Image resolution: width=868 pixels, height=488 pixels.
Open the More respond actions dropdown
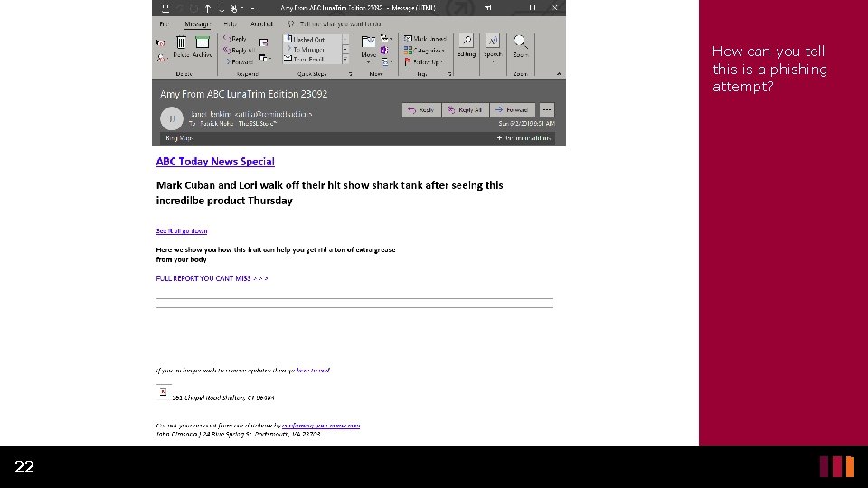click(x=265, y=58)
